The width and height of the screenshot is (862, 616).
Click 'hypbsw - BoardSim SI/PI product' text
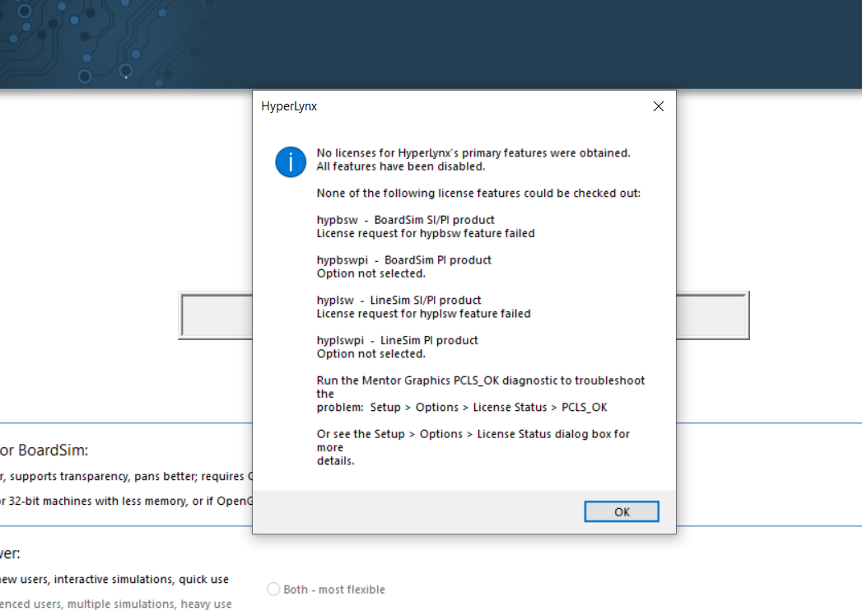coord(405,220)
